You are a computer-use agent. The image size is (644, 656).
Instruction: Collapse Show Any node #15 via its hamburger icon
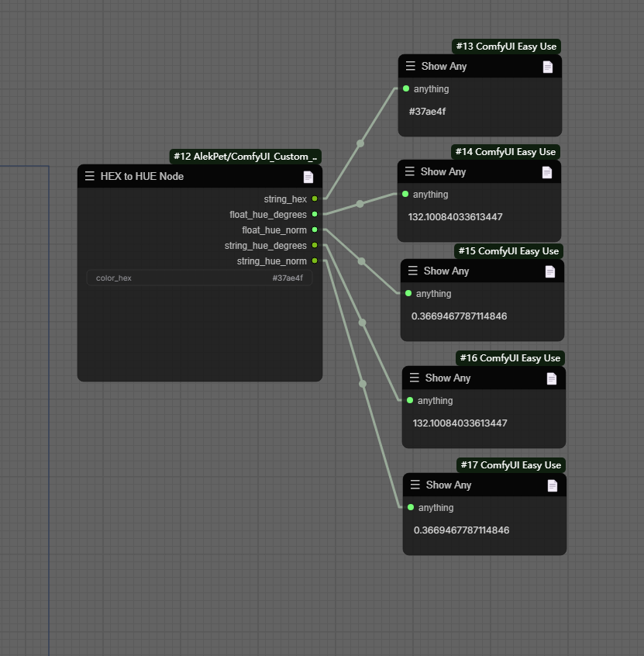pos(413,271)
